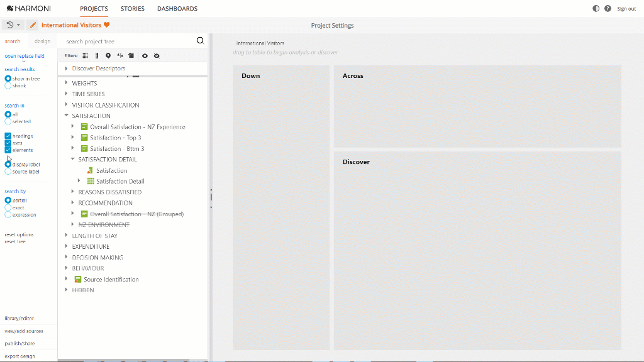Click the show visible eye filter
644x362 pixels.
tap(145, 56)
